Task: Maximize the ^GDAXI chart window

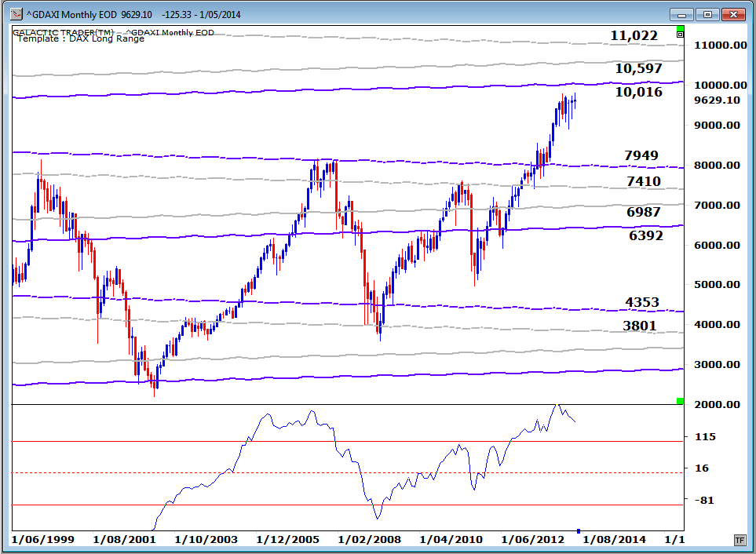Action: [x=707, y=14]
